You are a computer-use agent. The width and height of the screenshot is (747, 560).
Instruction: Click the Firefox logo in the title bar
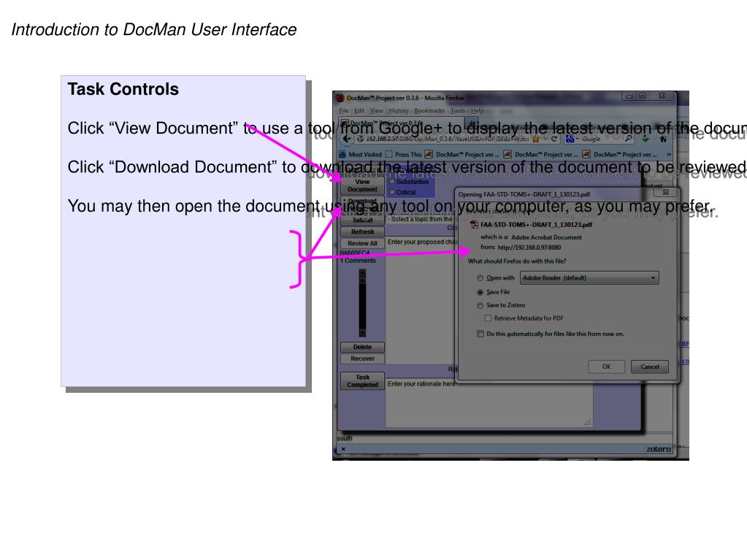pyautogui.click(x=340, y=98)
